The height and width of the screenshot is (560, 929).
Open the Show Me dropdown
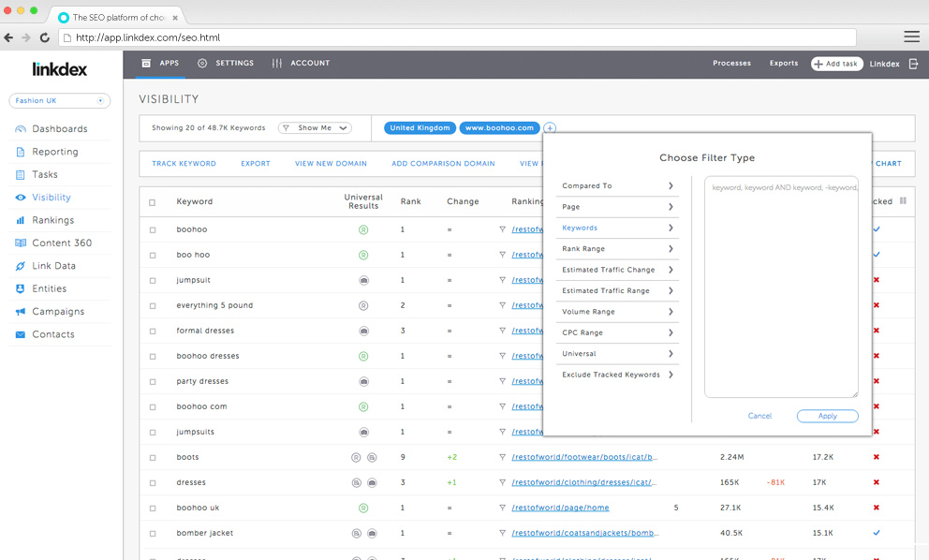click(x=315, y=128)
